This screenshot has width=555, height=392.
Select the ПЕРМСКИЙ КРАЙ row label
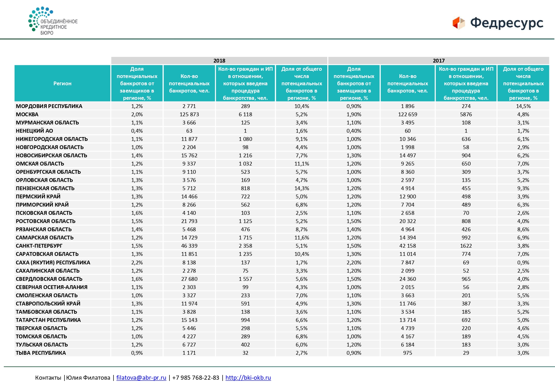(38, 196)
